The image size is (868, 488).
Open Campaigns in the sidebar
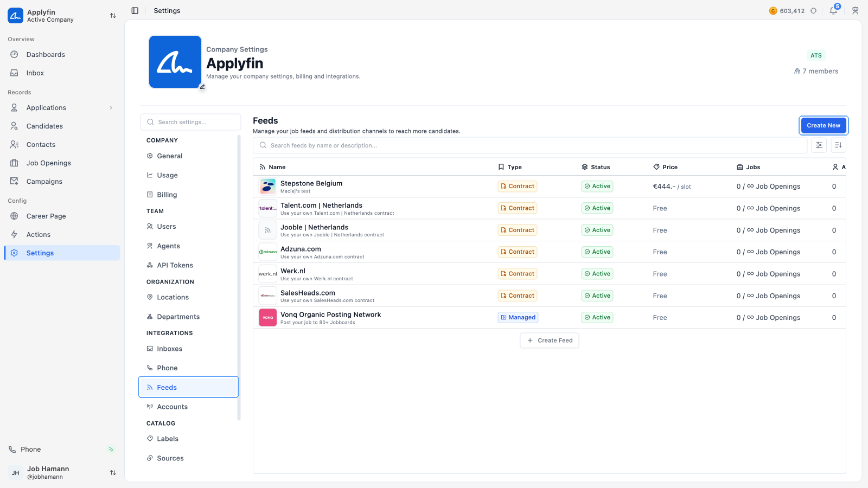(62, 182)
